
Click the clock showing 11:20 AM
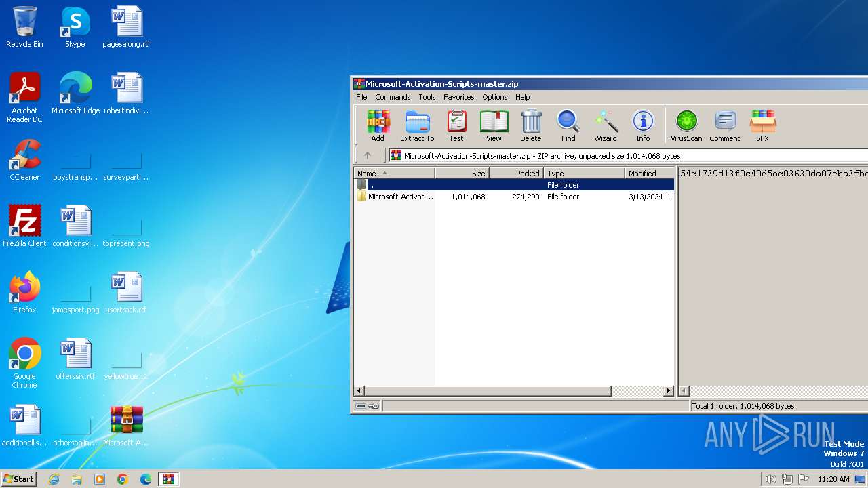pyautogui.click(x=833, y=479)
